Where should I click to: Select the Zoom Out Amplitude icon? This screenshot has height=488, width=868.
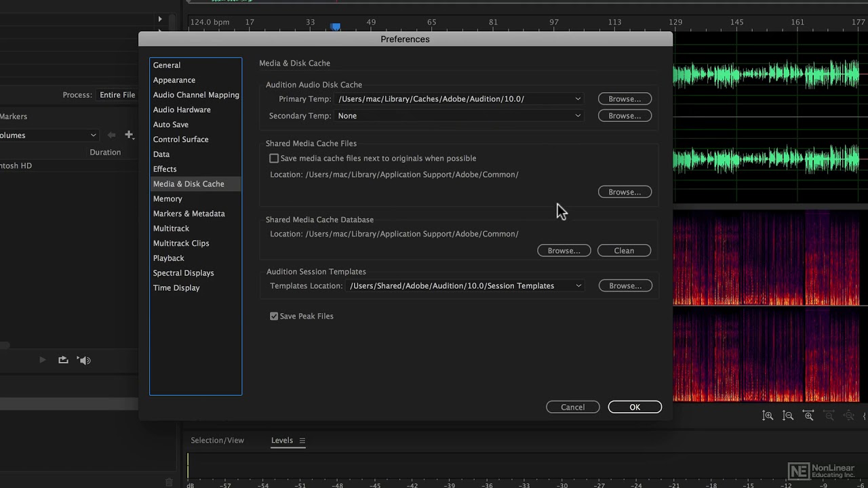point(788,415)
